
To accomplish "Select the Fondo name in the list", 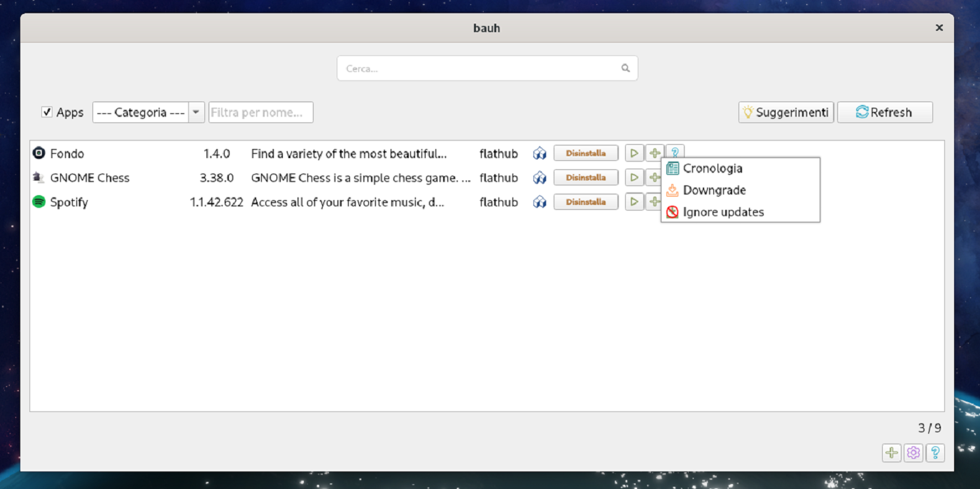I will tap(67, 153).
